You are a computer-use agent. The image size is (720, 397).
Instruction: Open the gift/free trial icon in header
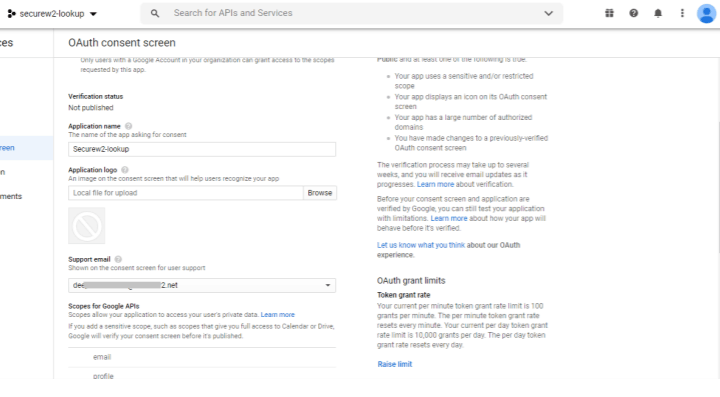(x=609, y=13)
